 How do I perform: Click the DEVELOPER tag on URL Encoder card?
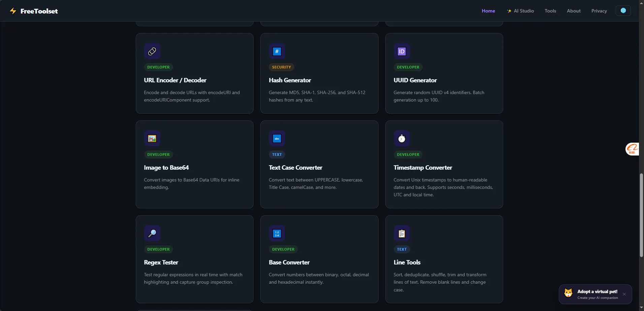[159, 67]
